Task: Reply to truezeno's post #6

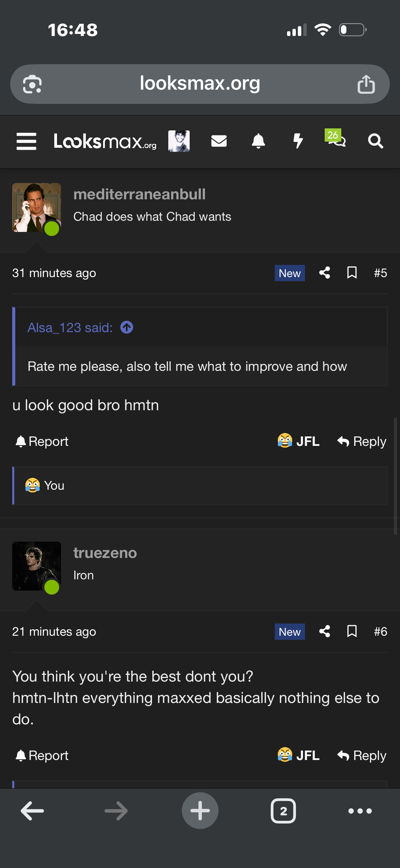Action: [362, 755]
